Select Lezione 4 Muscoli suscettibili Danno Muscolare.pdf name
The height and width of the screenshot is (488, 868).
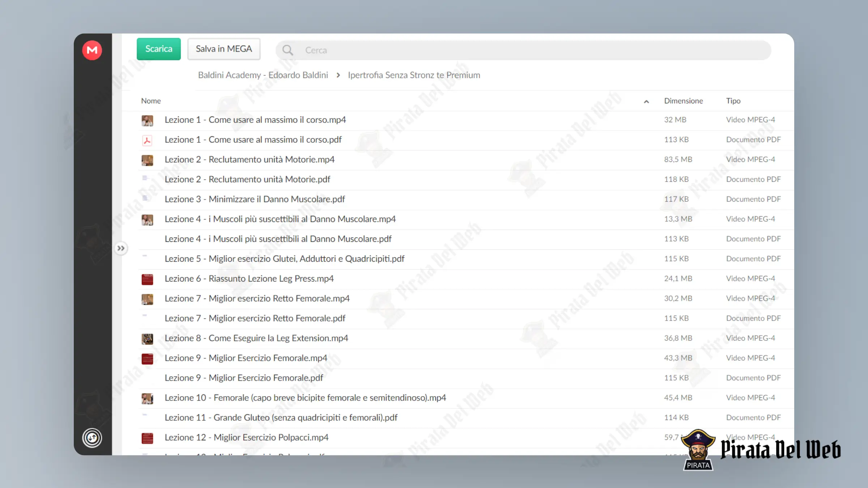(278, 239)
